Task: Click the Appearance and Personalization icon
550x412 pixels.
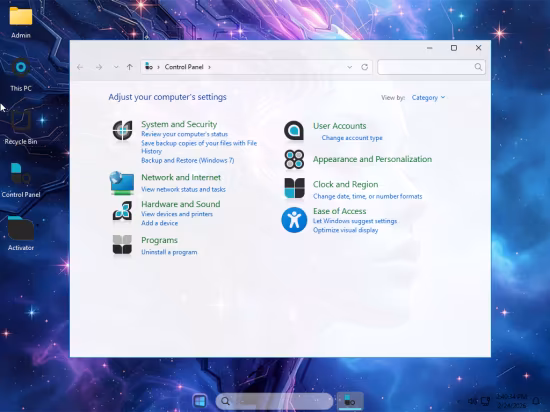Action: [294, 159]
